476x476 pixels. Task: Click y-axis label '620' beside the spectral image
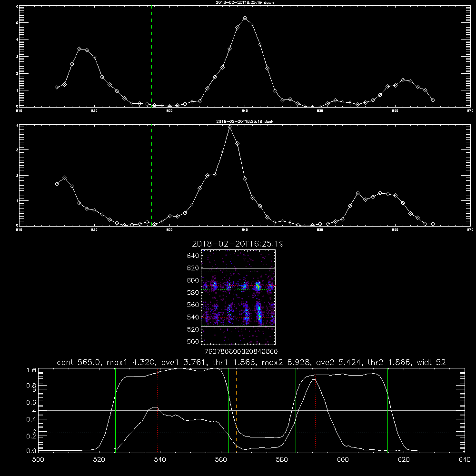point(193,268)
